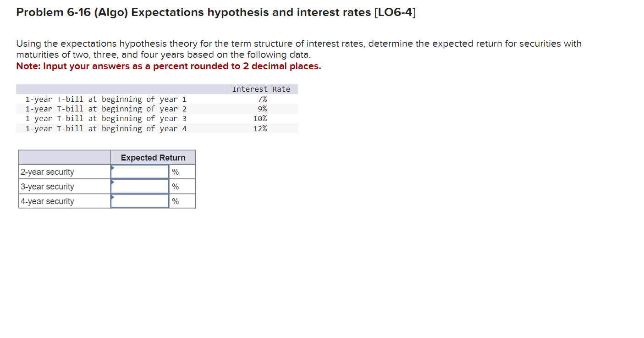Click the 2-year security answer input field
The height and width of the screenshot is (338, 644).
coord(139,172)
